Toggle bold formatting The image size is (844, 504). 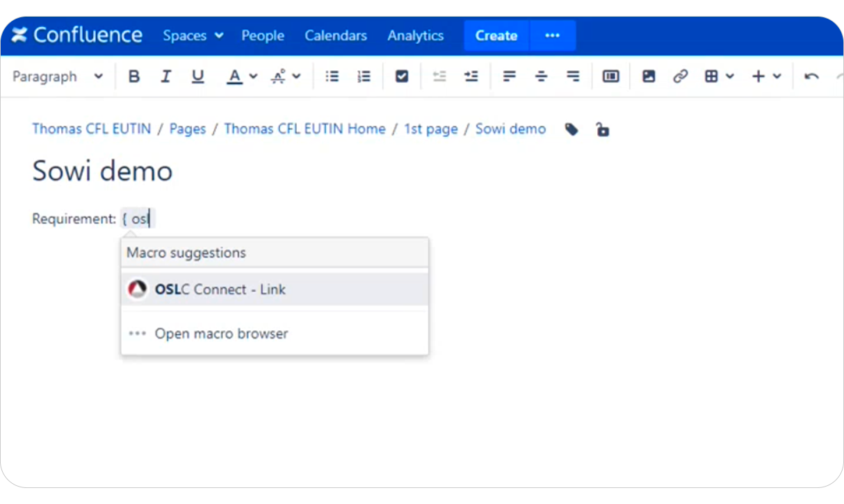pyautogui.click(x=134, y=76)
